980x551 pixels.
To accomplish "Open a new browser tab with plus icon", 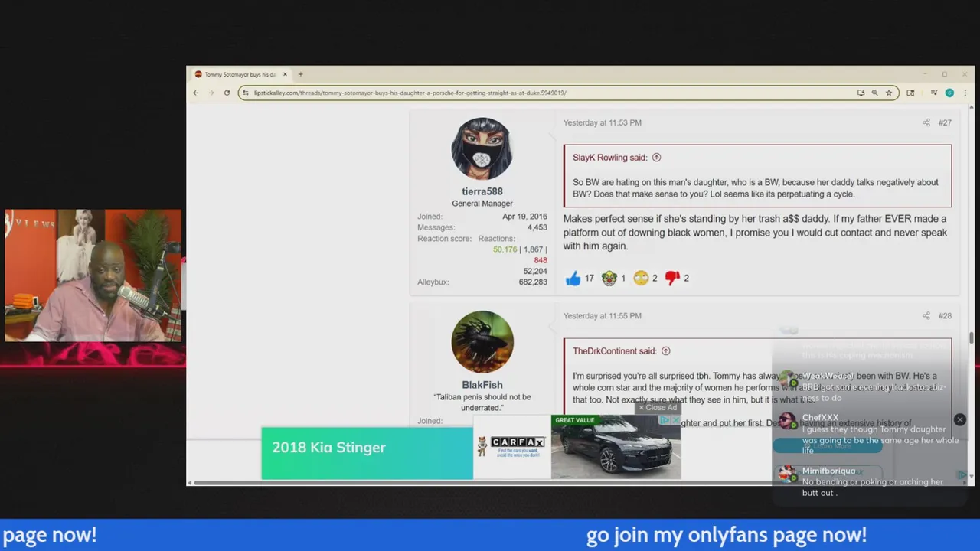I will 300,74.
